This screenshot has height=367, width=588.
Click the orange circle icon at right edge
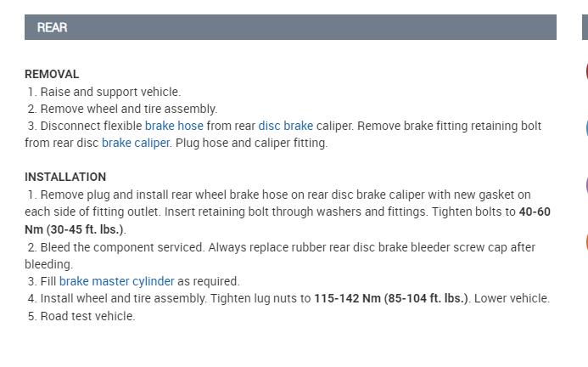(585, 240)
